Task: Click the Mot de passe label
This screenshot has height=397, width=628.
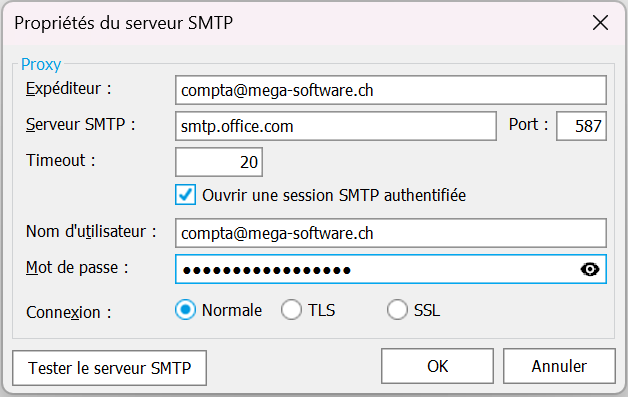Action: click(x=77, y=267)
